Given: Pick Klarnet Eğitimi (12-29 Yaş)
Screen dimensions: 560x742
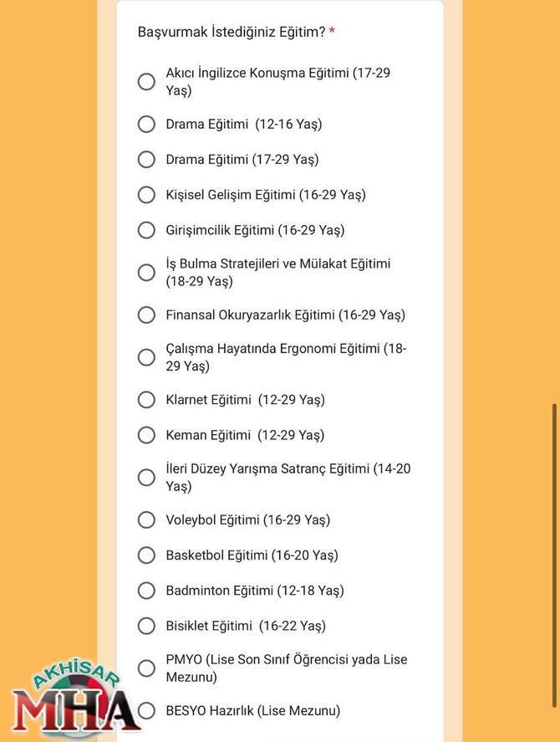Looking at the screenshot, I should pyautogui.click(x=146, y=399).
